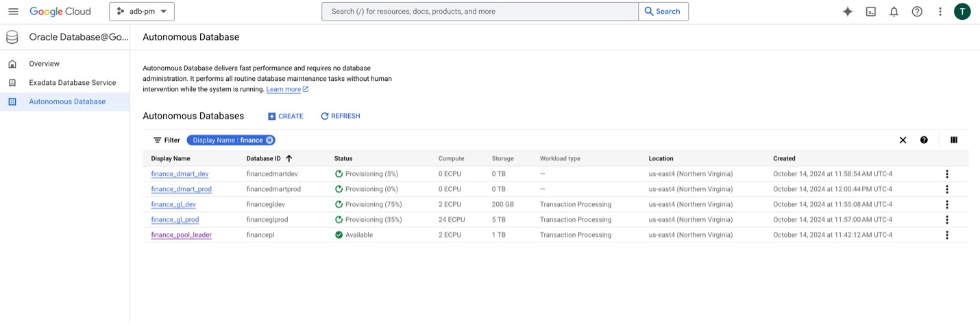This screenshot has height=324, width=980.
Task: Sort by Display Name column header
Action: pos(171,158)
